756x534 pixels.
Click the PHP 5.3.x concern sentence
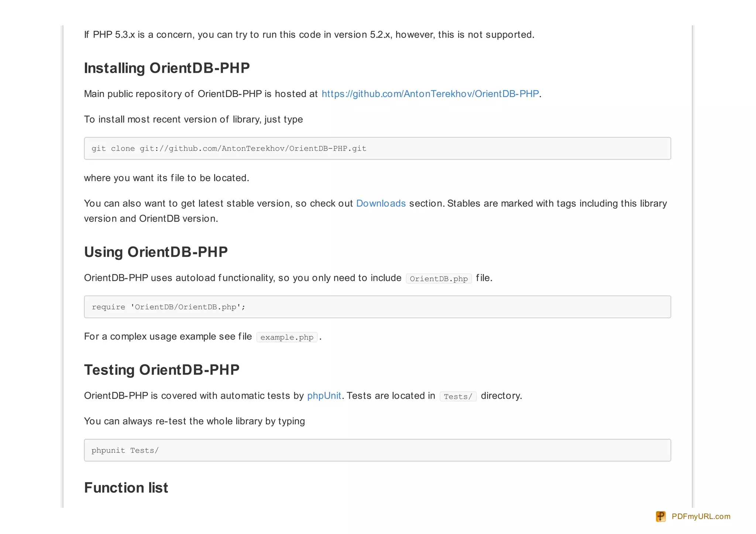[x=309, y=35]
